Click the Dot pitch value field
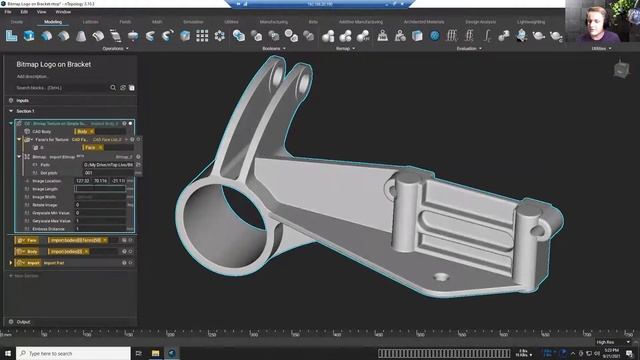640x360 pixels. pos(108,173)
